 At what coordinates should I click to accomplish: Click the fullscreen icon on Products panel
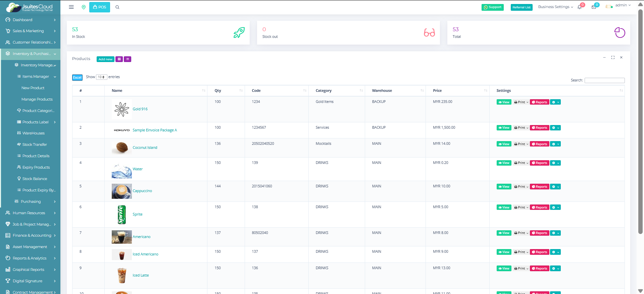(x=613, y=58)
